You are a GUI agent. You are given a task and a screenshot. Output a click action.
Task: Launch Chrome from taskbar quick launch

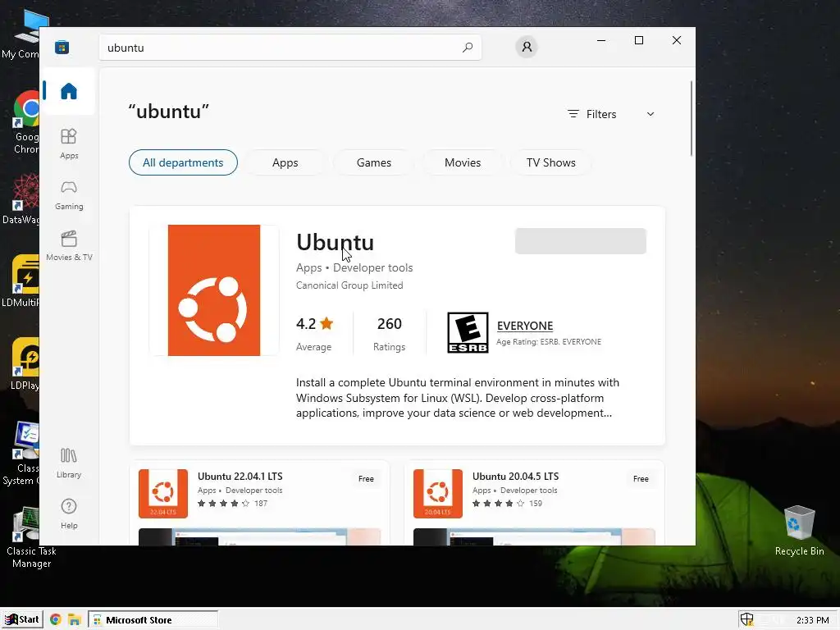pos(55,620)
